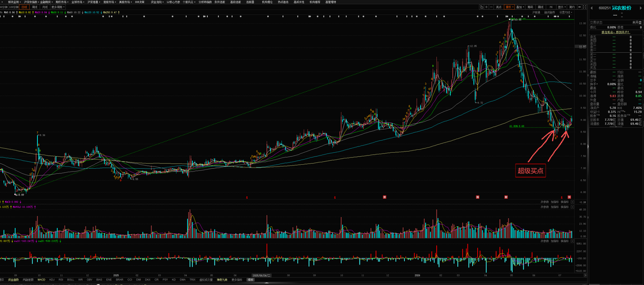Click the zoom out minus icon above chart
The image size is (644, 285).
pos(491,7)
